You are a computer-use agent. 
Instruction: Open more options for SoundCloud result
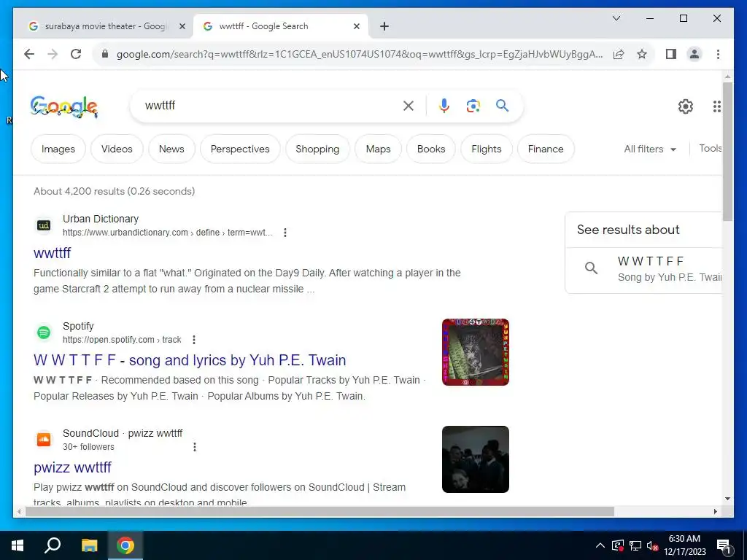pyautogui.click(x=194, y=447)
